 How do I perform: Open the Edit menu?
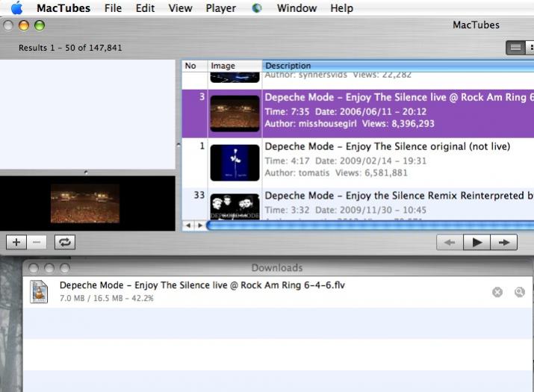(x=145, y=7)
